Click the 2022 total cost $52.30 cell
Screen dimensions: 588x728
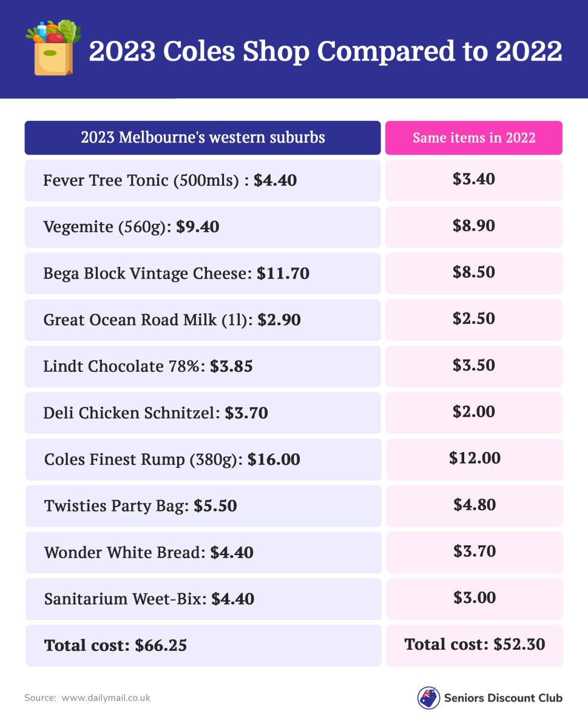(475, 644)
